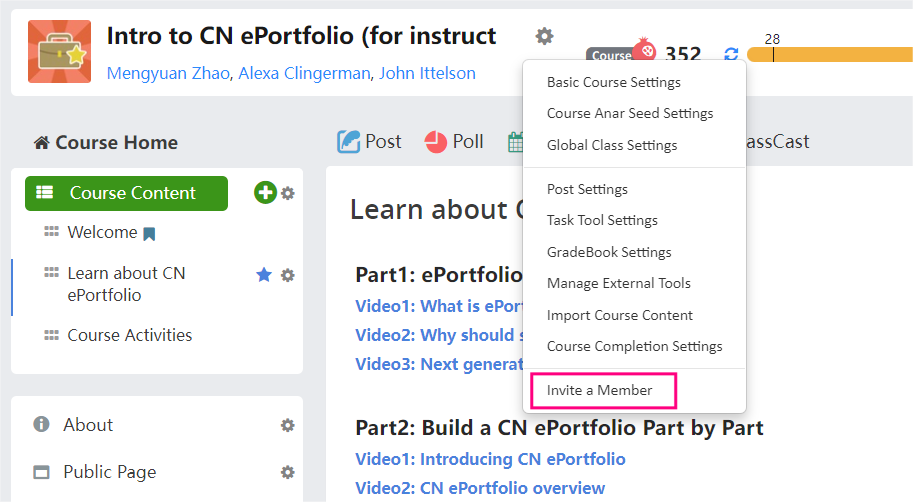Viewport: 913px width, 502px height.
Task: Open the ClassCast tool
Action: tap(778, 142)
